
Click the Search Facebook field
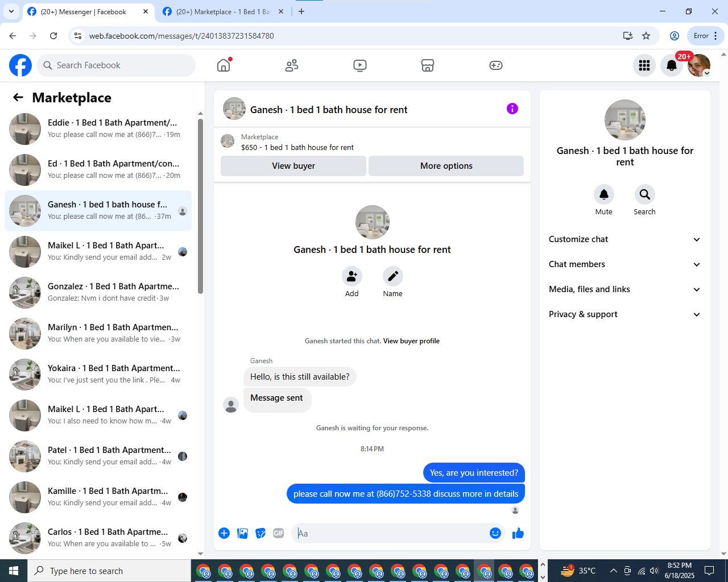coord(116,65)
